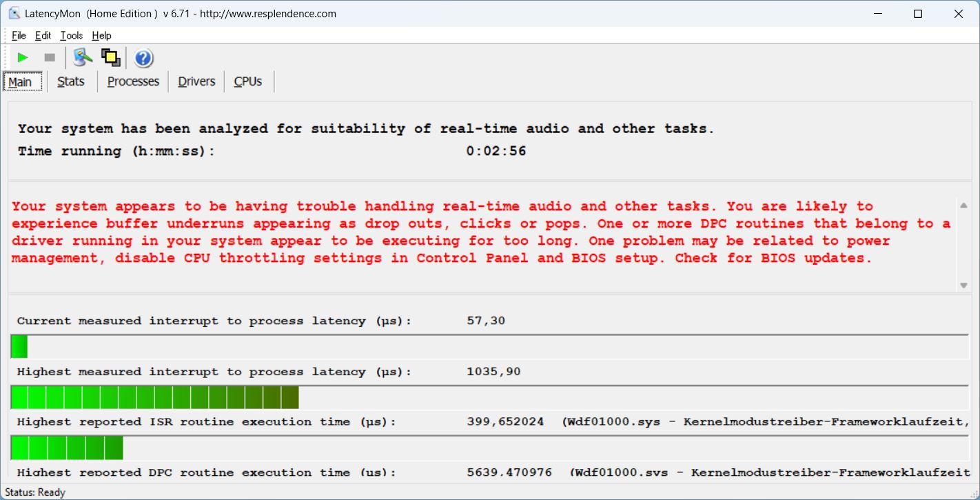
Task: Open the Edit menu
Action: (43, 36)
